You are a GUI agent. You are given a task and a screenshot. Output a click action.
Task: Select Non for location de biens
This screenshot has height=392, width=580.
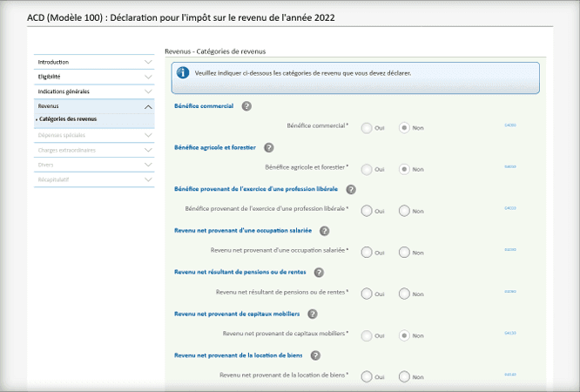tap(404, 376)
